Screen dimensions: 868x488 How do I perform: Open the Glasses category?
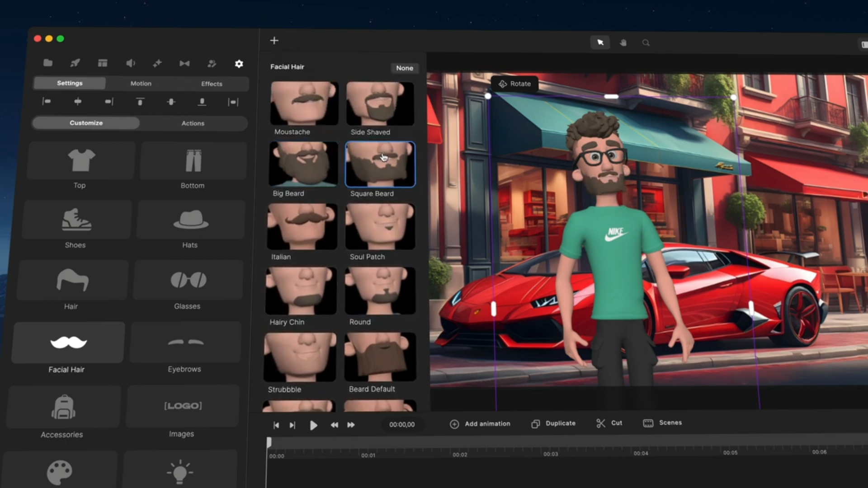coord(189,280)
